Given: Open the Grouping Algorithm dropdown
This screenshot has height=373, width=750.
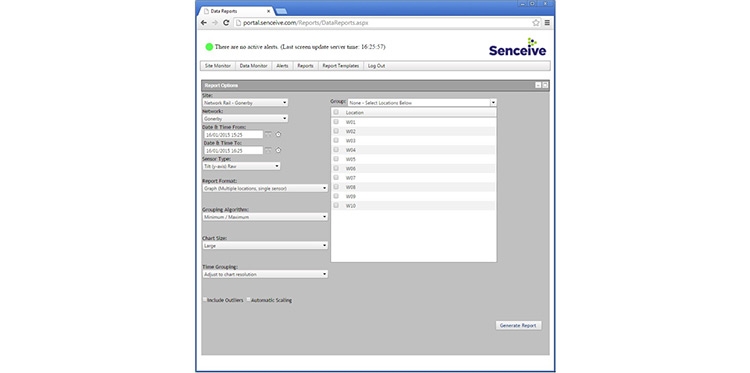Looking at the screenshot, I should pyautogui.click(x=265, y=217).
